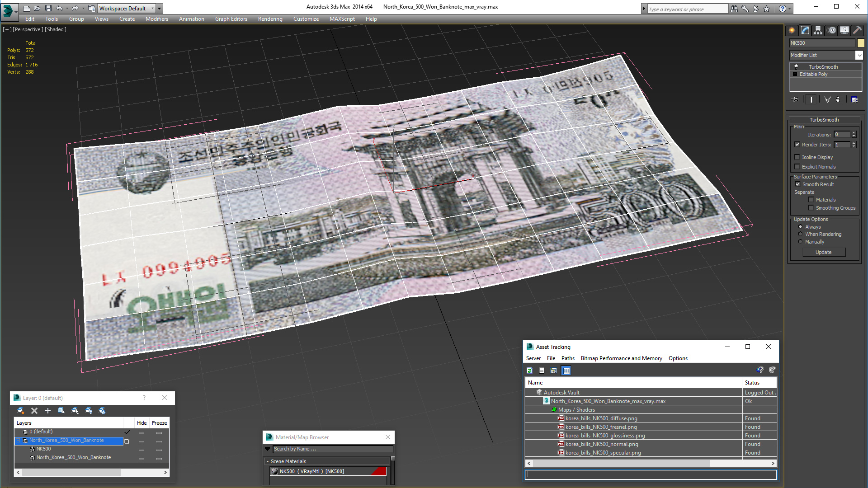Open the Rendering menu

pyautogui.click(x=270, y=19)
